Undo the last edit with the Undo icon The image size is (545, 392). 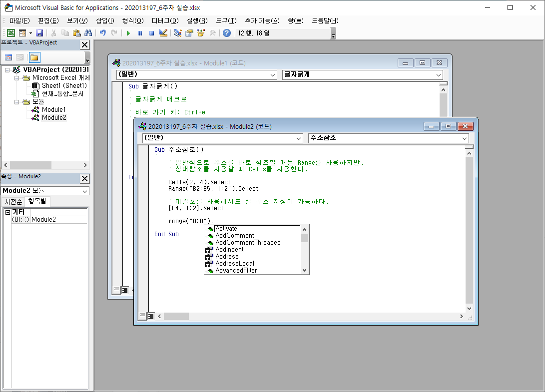(102, 33)
